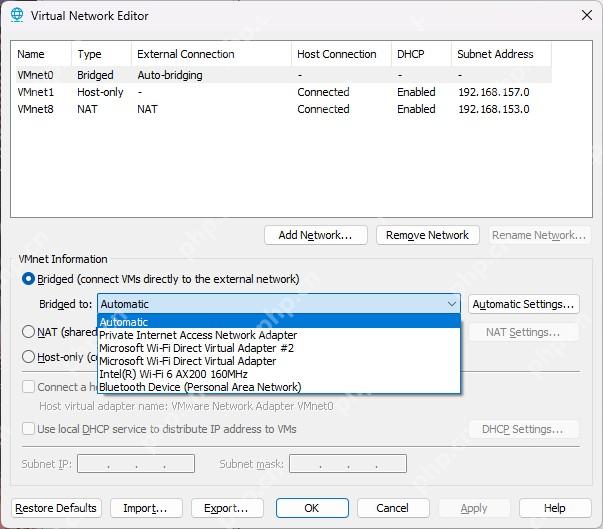
Task: Select the VMnet0 row
Action: point(284,75)
